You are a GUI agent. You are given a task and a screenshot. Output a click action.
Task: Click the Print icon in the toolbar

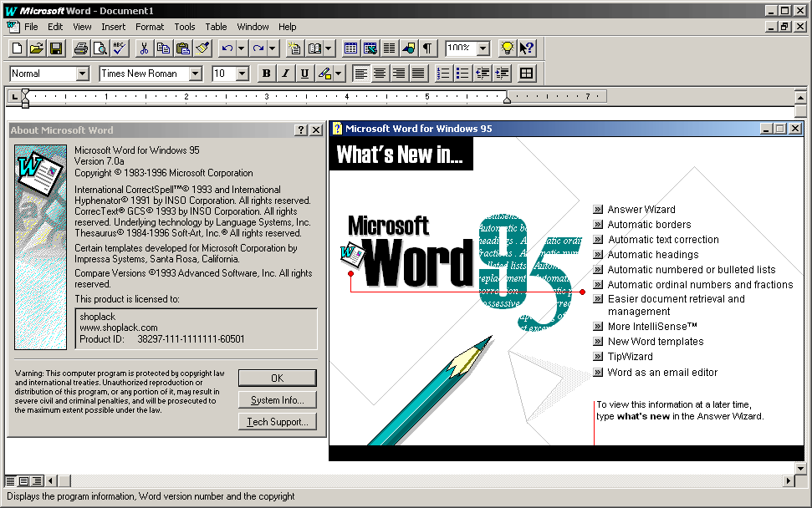click(81, 48)
